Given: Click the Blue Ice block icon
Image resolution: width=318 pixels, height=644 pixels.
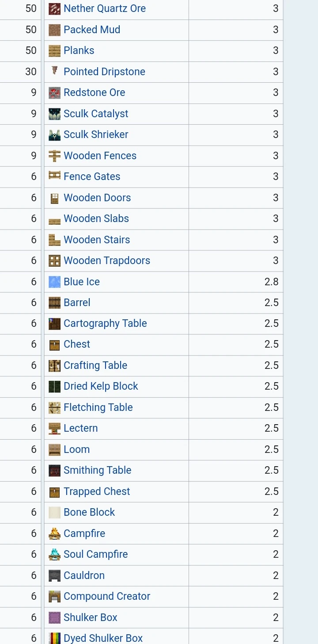Looking at the screenshot, I should (x=54, y=282).
